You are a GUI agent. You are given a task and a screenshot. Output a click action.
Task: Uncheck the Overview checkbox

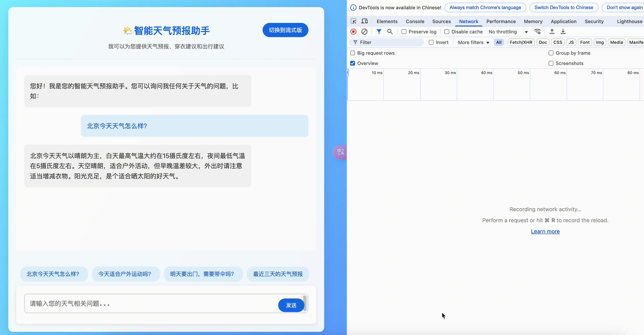pos(352,63)
